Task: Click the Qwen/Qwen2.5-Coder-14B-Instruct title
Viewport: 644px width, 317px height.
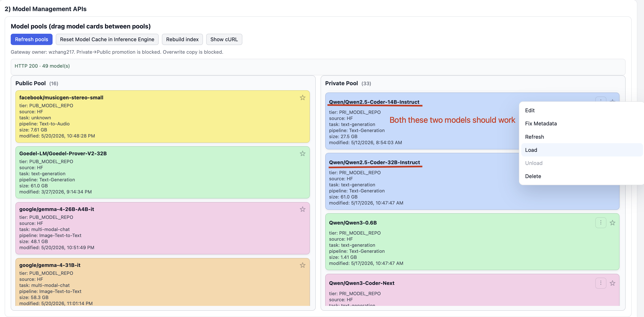Action: [x=374, y=102]
